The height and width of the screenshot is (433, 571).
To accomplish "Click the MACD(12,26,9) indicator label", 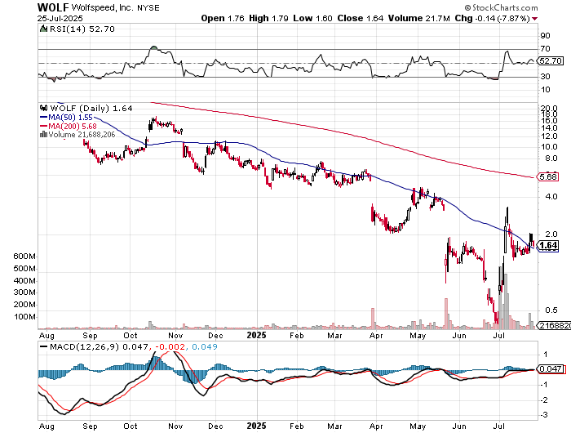I will pyautogui.click(x=84, y=347).
